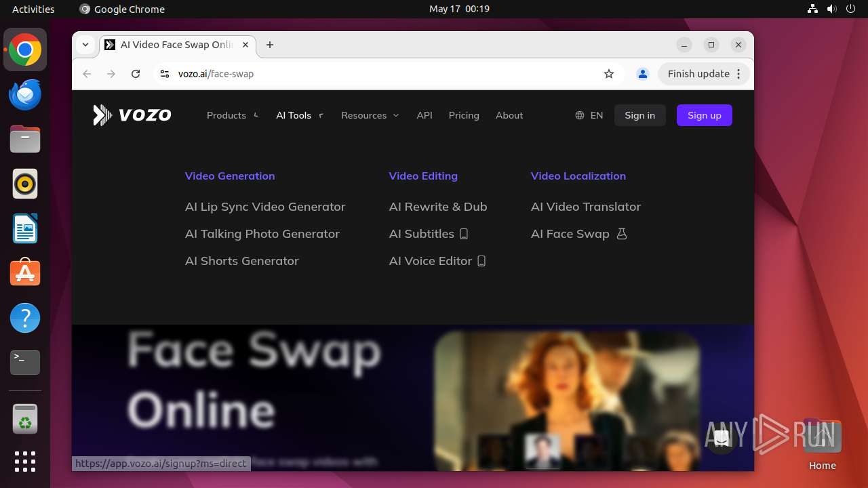Bookmark this page with the star icon
The image size is (868, 488).
click(x=609, y=74)
